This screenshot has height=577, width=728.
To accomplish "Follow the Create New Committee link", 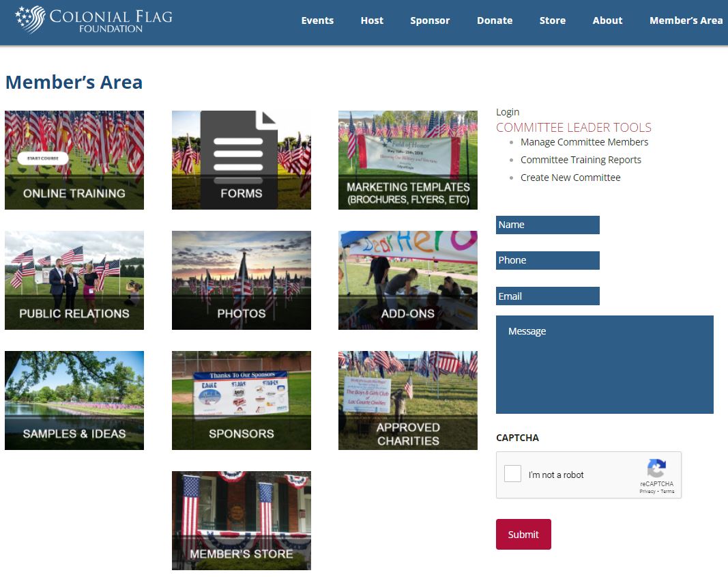I will pos(570,178).
